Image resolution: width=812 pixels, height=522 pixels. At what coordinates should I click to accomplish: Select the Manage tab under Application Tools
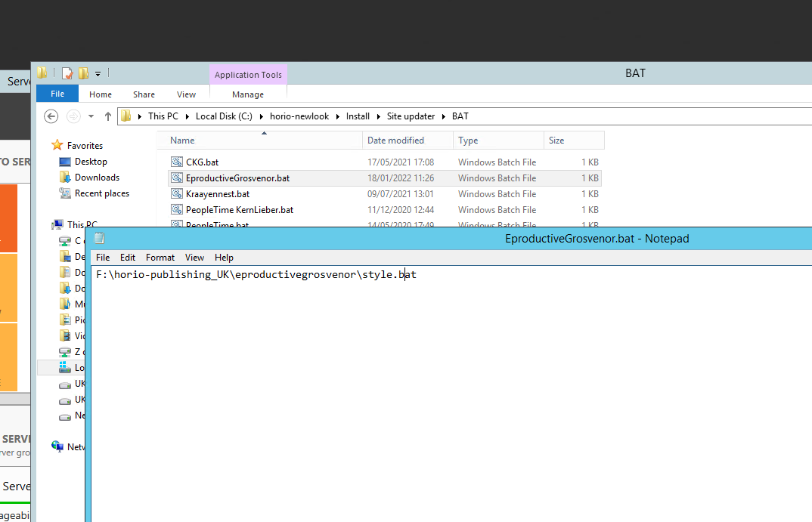(x=248, y=94)
